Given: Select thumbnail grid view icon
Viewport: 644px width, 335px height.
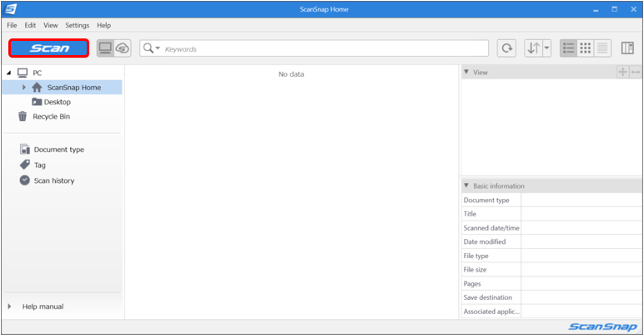Looking at the screenshot, I should coord(586,48).
